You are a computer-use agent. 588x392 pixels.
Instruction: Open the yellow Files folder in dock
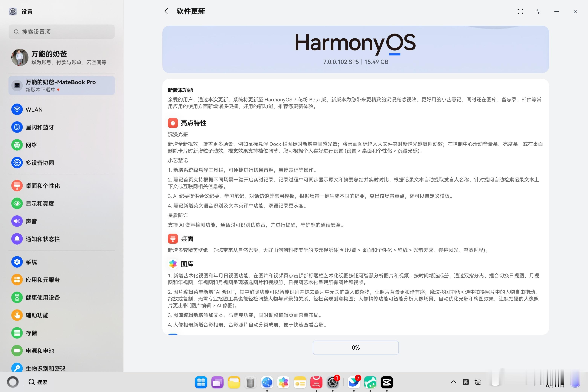point(234,382)
